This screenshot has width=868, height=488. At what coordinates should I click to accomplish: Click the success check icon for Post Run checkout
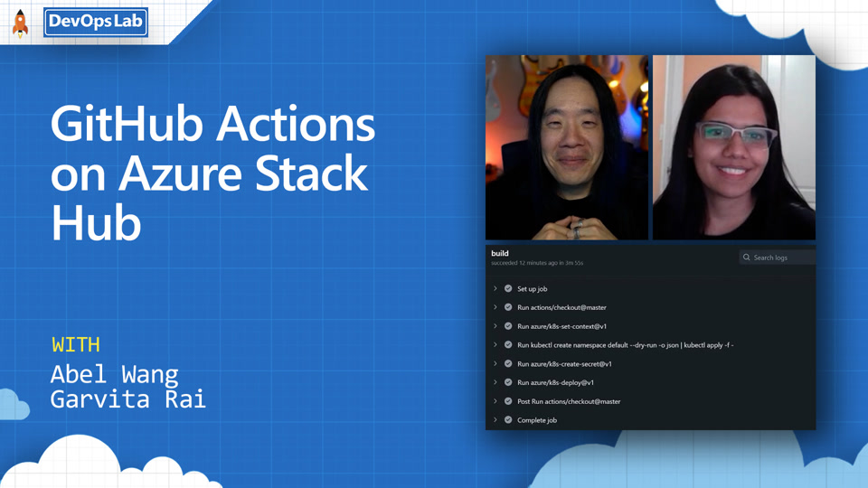point(508,401)
